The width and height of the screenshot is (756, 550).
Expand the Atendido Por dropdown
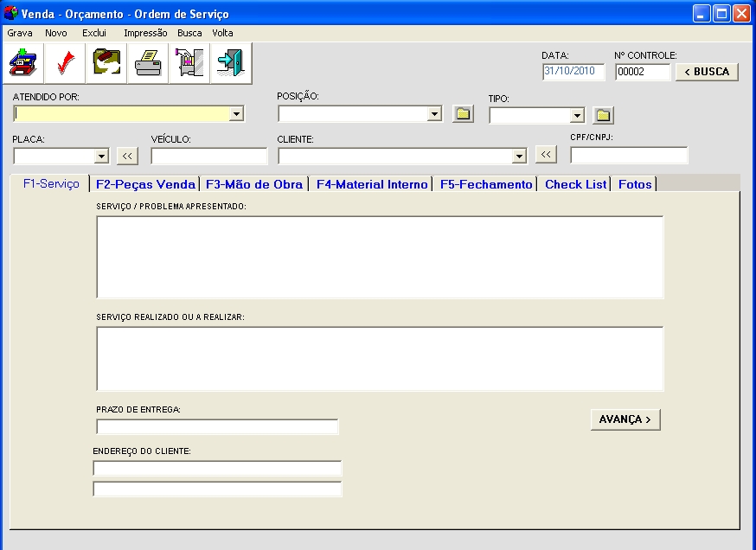tap(236, 113)
